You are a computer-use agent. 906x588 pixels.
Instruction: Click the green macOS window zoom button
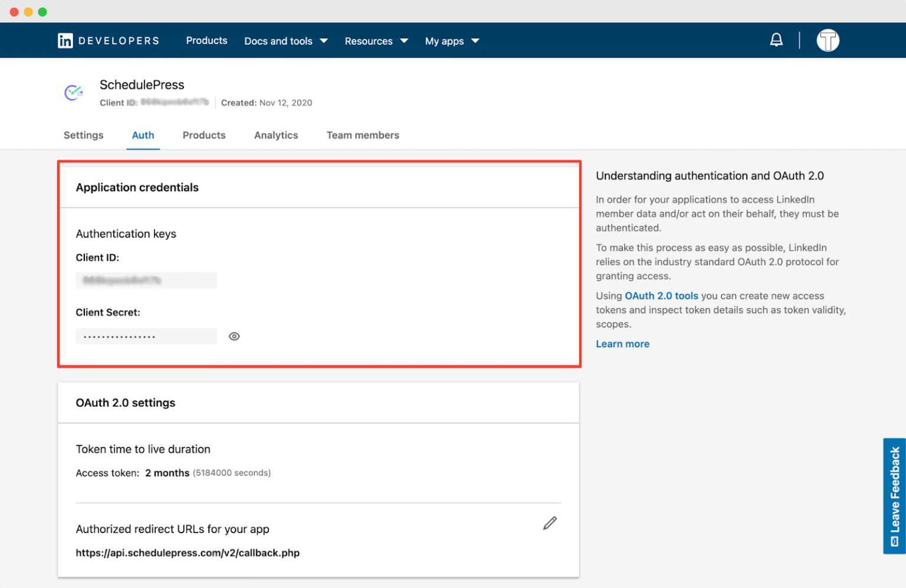click(42, 12)
